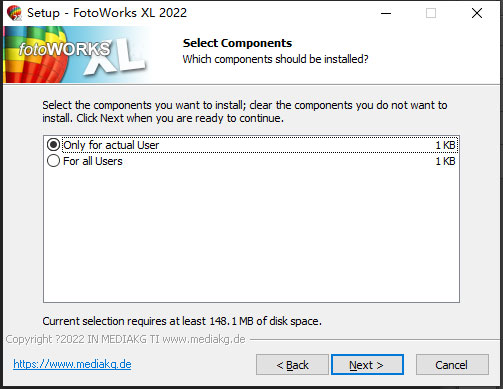Click the fotoWORKS XL banner logo
The width and height of the screenshot is (503, 389).
pos(76,55)
